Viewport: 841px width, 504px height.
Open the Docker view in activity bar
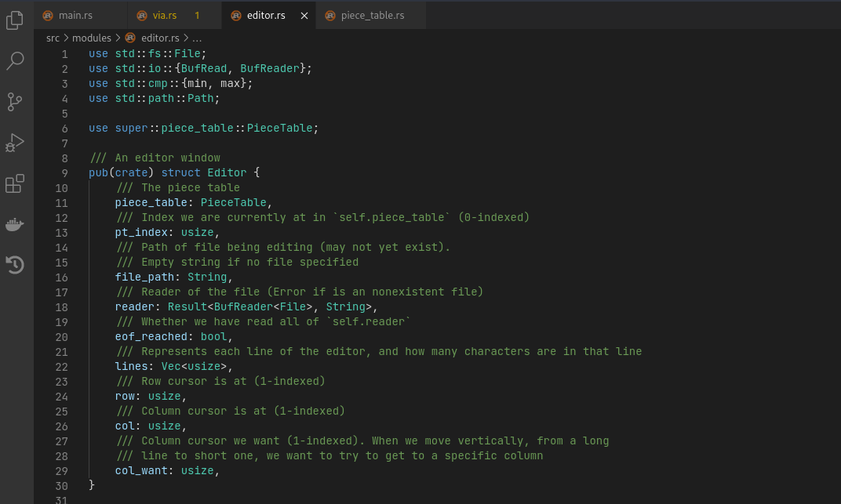14,224
